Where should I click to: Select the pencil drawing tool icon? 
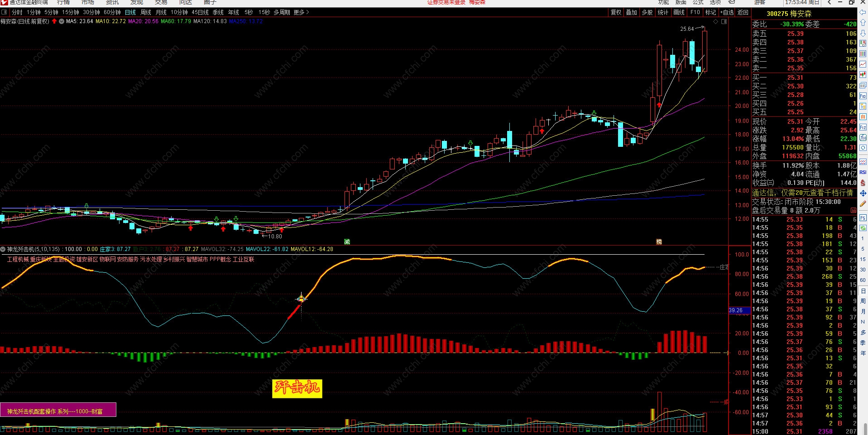point(863,203)
